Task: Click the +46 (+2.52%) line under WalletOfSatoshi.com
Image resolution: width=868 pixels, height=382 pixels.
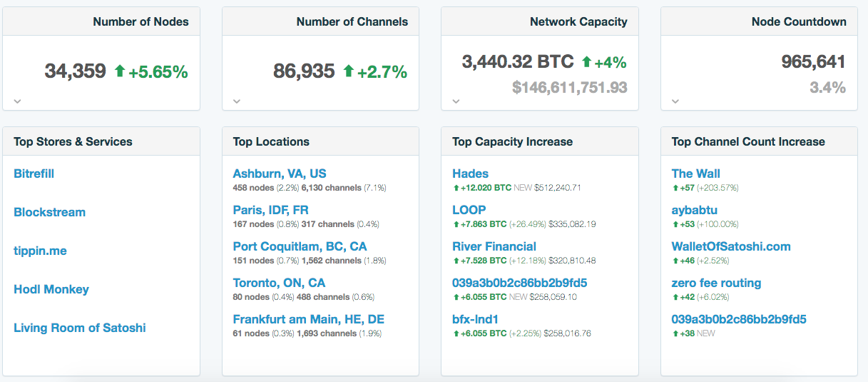Action: tap(700, 261)
